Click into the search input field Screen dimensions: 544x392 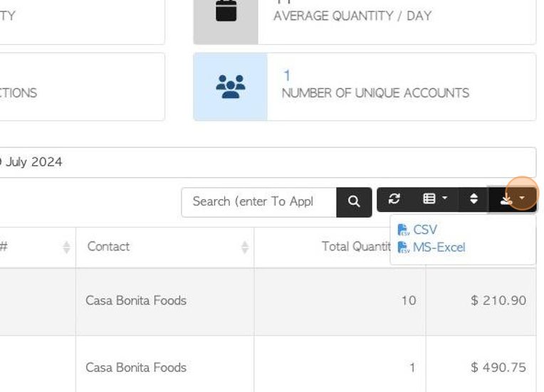pos(258,202)
